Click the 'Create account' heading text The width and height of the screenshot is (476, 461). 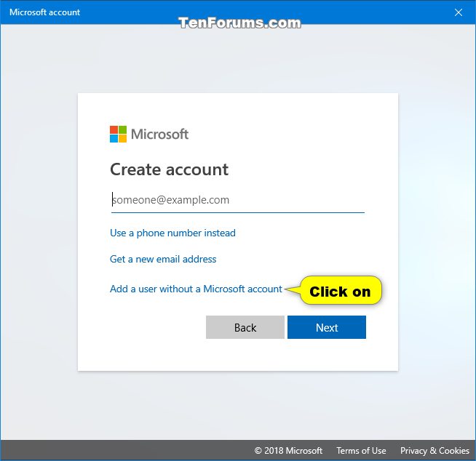(169, 169)
